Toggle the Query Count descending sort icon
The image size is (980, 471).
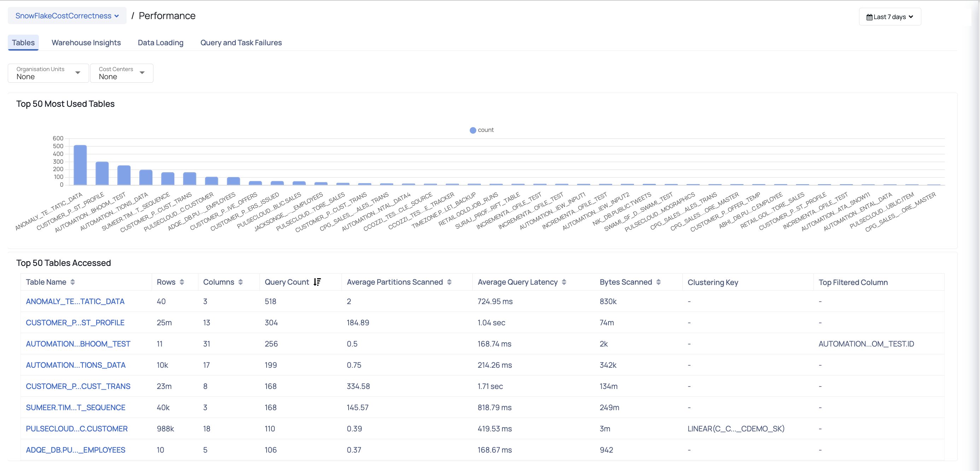(x=317, y=282)
